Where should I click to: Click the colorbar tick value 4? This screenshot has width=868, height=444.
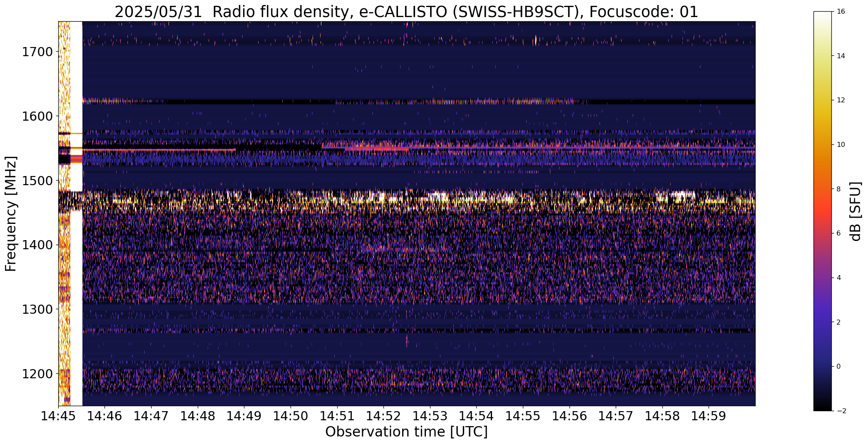(x=838, y=278)
